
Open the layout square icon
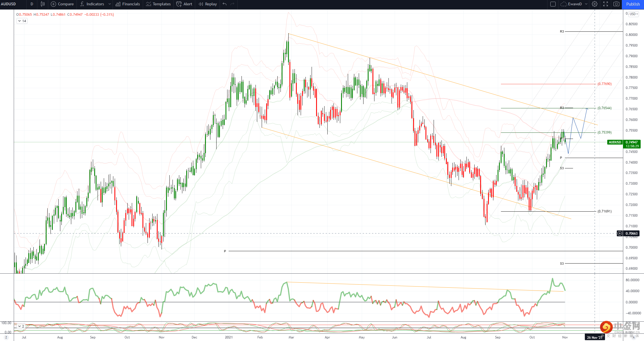pyautogui.click(x=553, y=4)
